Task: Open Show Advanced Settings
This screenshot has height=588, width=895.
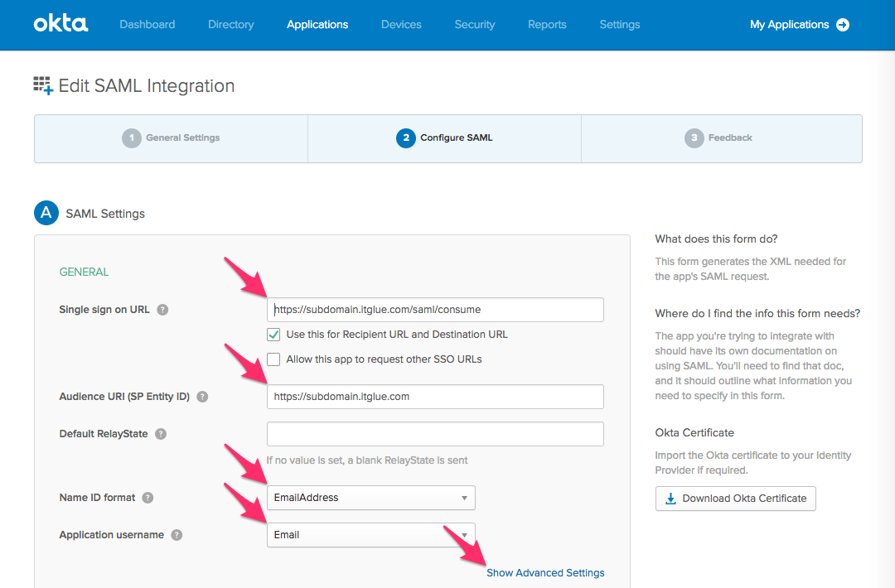Action: (545, 572)
